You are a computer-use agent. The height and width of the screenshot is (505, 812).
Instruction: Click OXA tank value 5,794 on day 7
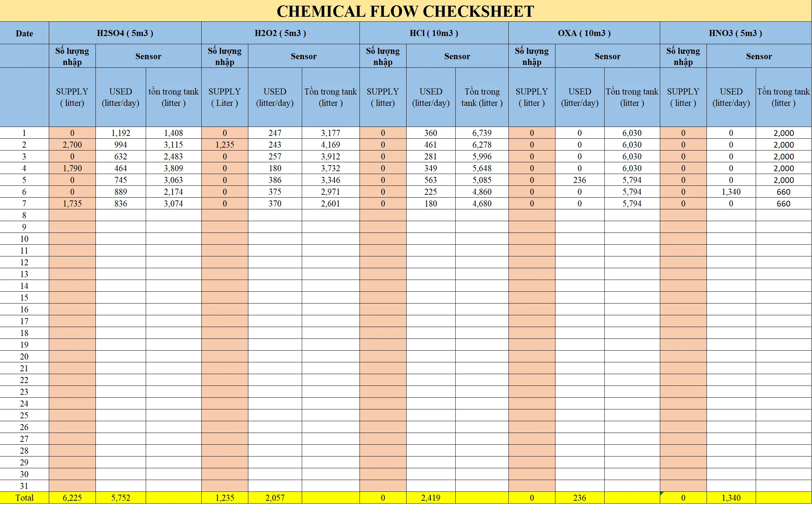(x=632, y=204)
